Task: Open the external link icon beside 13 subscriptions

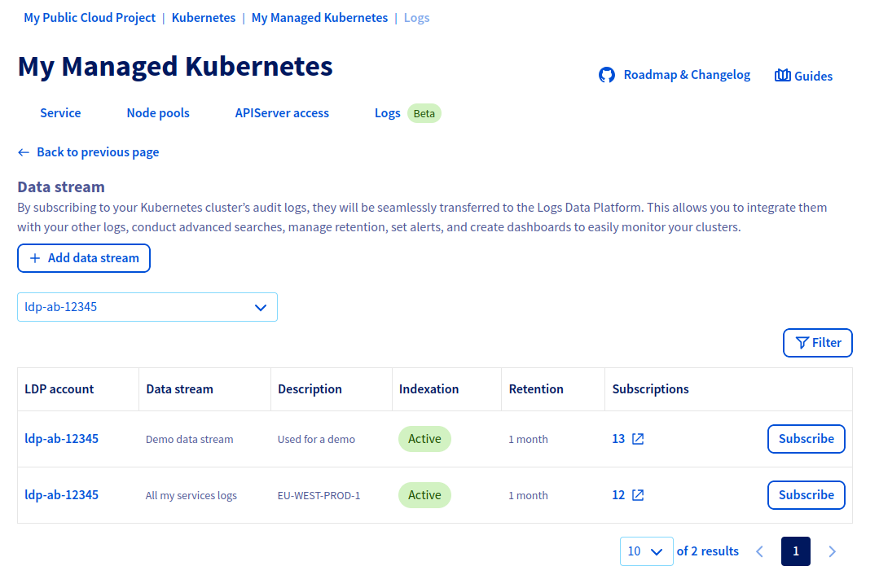Action: click(639, 438)
